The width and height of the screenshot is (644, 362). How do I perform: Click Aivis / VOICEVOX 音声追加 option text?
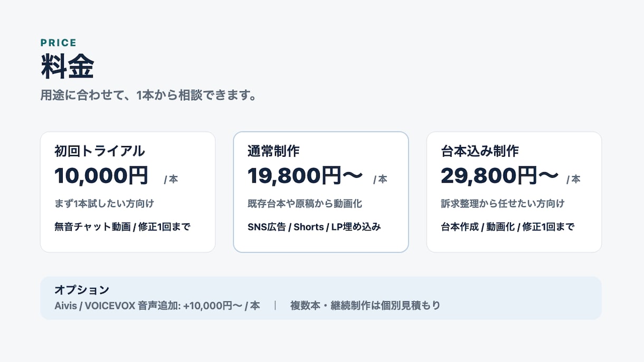click(x=157, y=306)
